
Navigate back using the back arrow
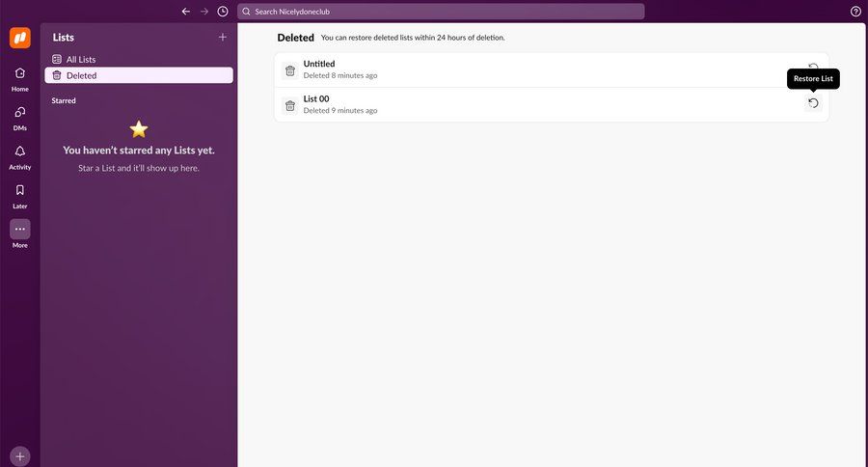[186, 12]
